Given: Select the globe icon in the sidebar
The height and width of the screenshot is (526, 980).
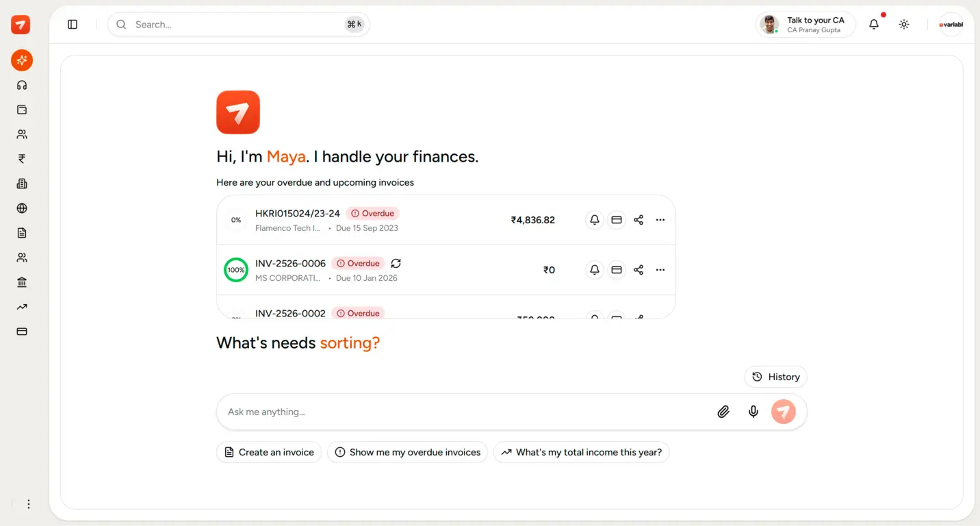Looking at the screenshot, I should coord(22,208).
